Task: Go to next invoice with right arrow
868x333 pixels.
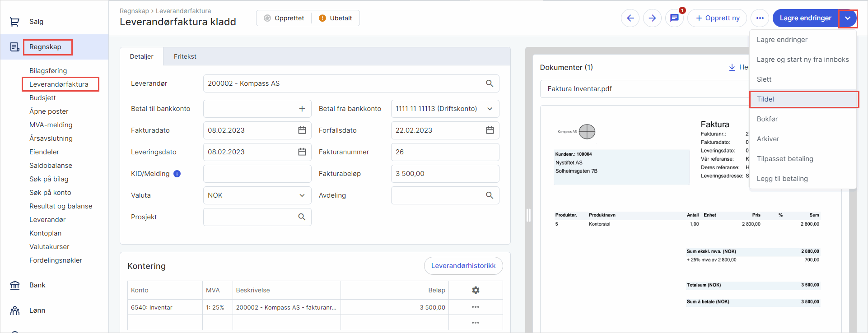Action: 652,18
